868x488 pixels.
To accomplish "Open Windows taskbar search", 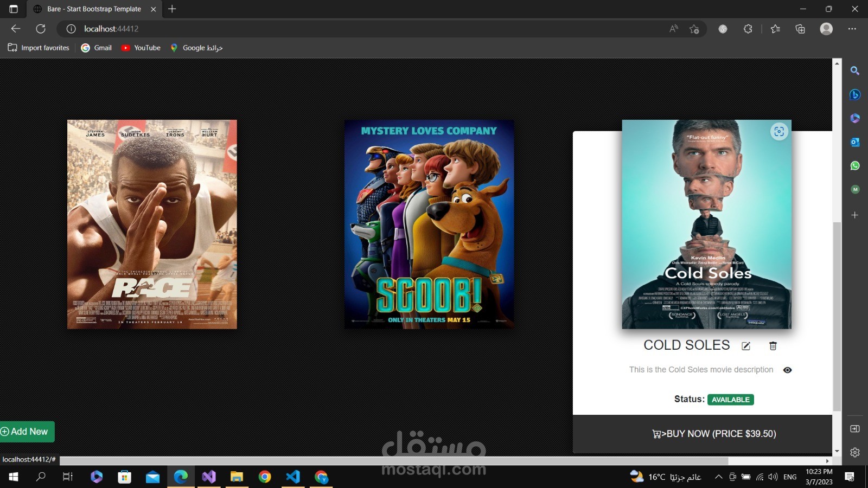I will pyautogui.click(x=41, y=477).
